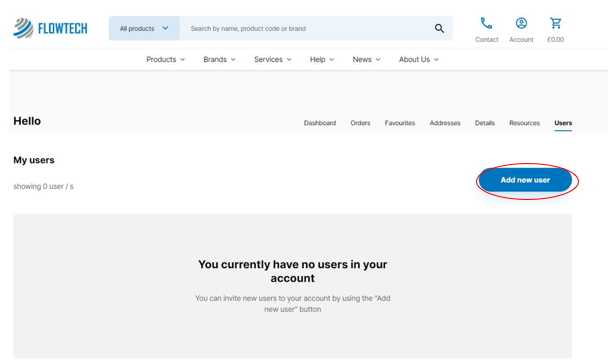Expand the All products dropdown
This screenshot has height=362, width=608.
[x=144, y=28]
